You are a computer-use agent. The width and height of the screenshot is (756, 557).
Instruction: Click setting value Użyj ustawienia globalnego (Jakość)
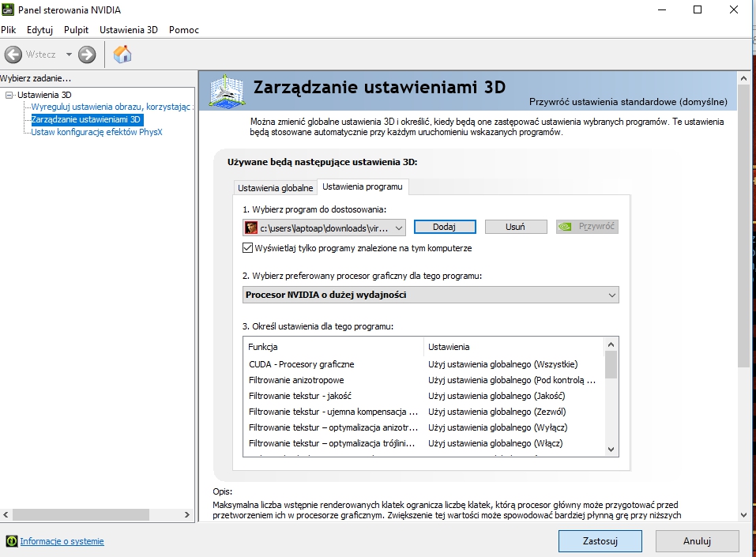(497, 396)
